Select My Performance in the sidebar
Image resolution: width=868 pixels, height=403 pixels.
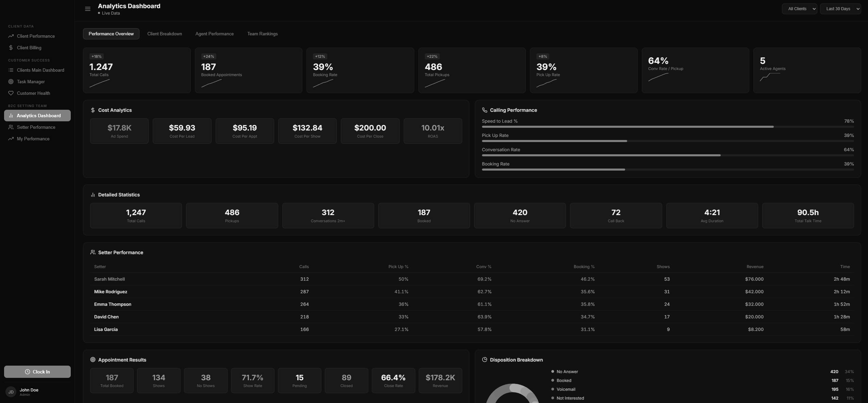click(x=33, y=139)
